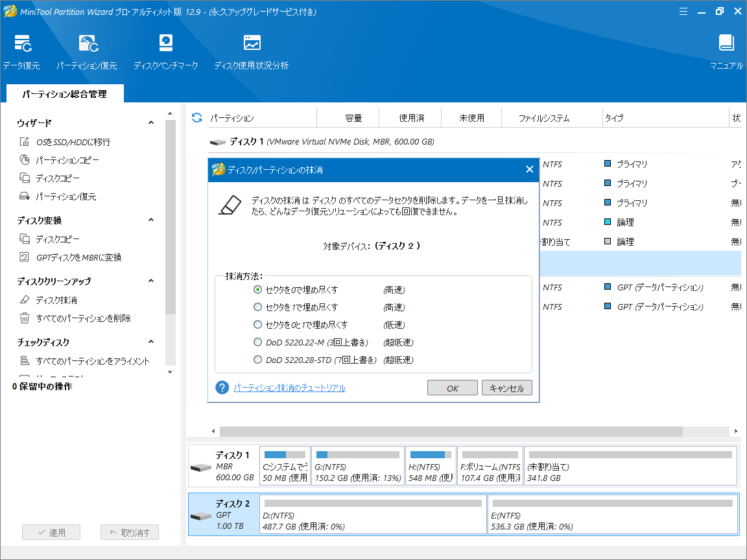Click the 取り消す (Undo) button
747x560 pixels.
click(130, 532)
